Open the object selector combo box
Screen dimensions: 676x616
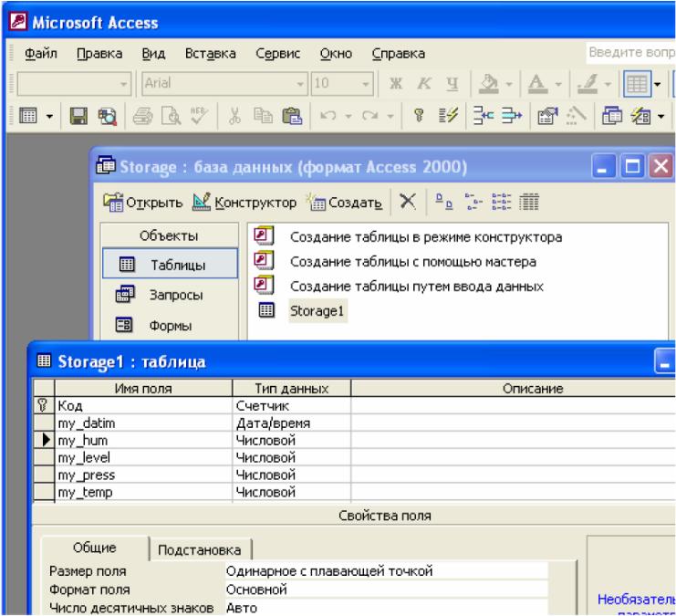pos(74,83)
